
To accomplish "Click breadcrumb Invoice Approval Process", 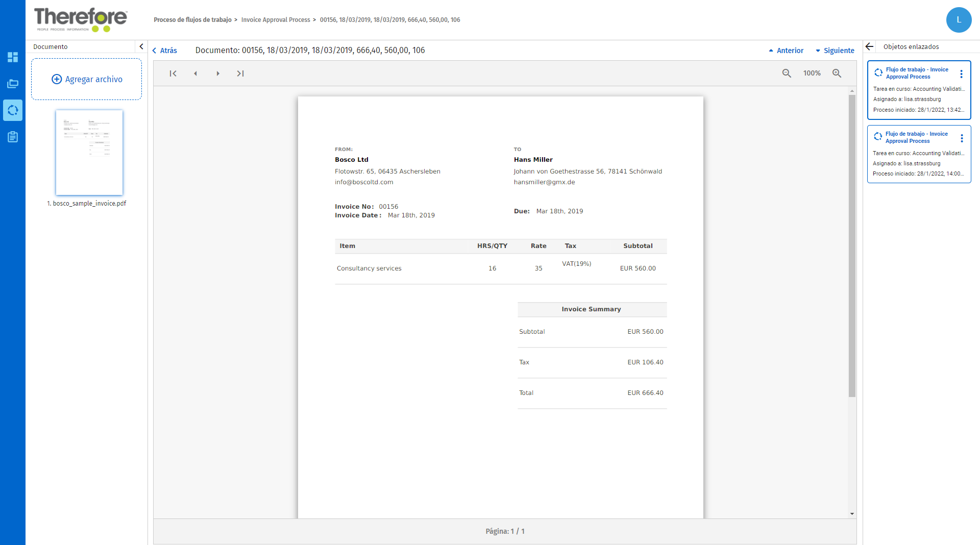I will 276,20.
